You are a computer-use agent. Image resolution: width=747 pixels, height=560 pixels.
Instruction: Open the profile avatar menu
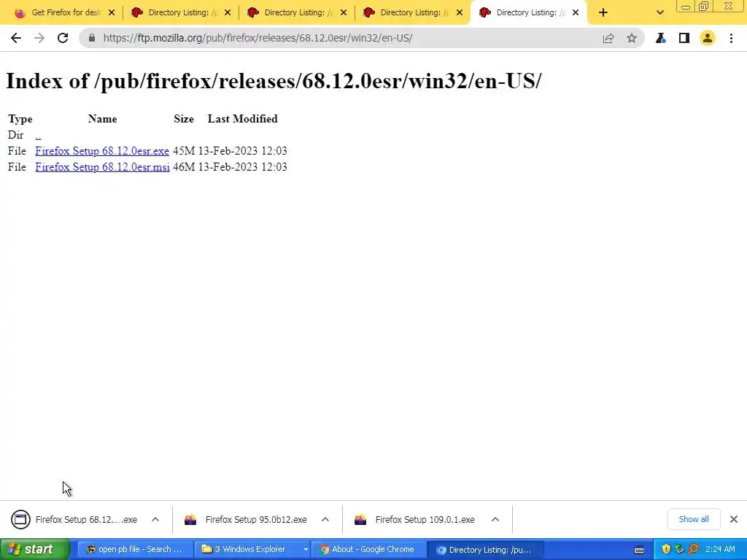point(708,38)
